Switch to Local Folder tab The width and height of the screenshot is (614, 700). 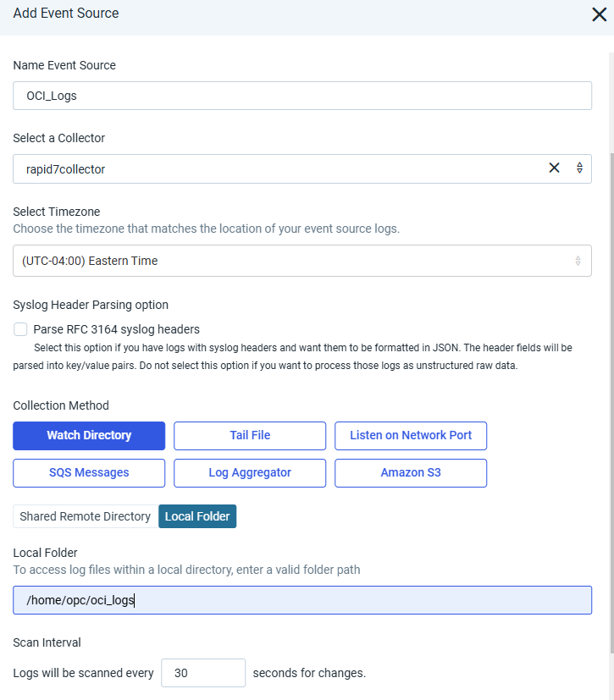(197, 516)
